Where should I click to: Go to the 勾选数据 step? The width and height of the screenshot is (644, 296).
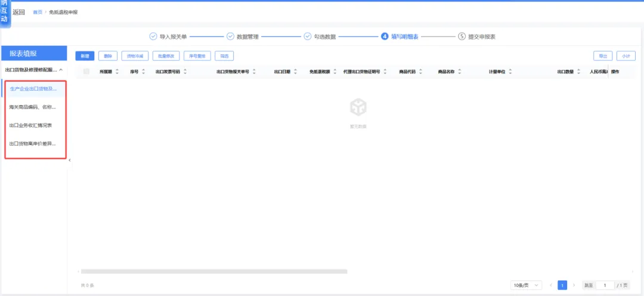tap(325, 36)
